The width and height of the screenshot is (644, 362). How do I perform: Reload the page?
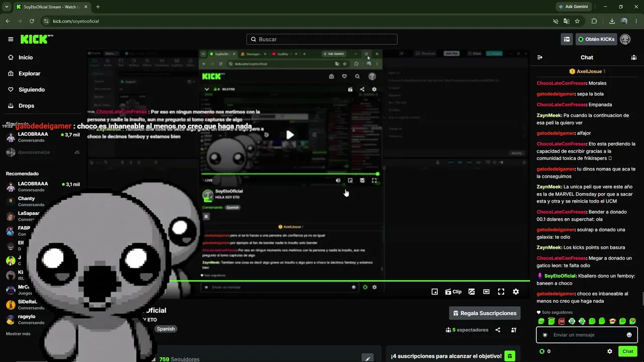32,21
